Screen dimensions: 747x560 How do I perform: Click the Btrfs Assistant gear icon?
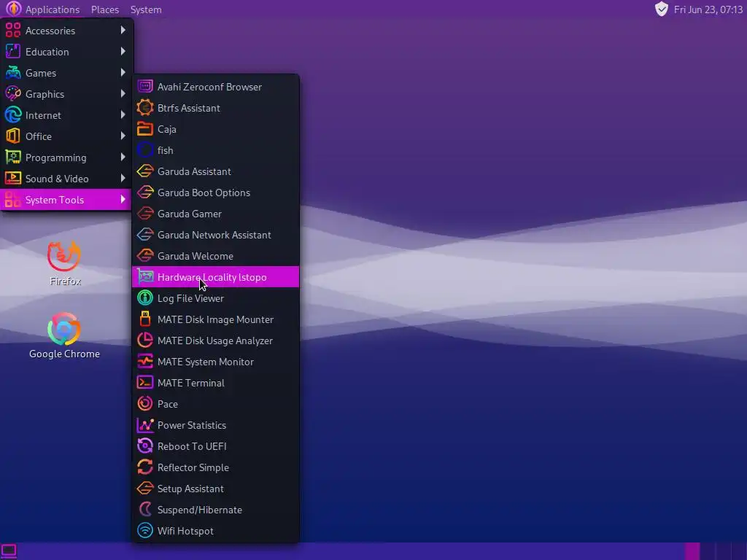[x=145, y=108]
